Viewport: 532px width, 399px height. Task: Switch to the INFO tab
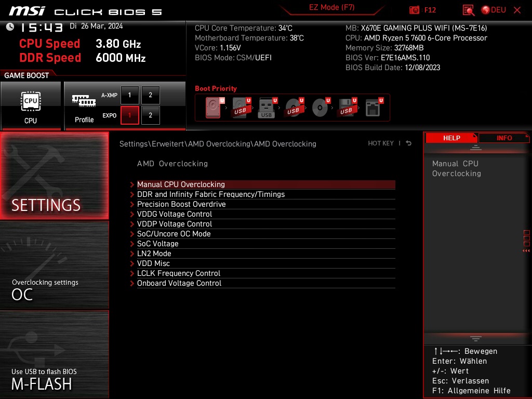tap(503, 138)
